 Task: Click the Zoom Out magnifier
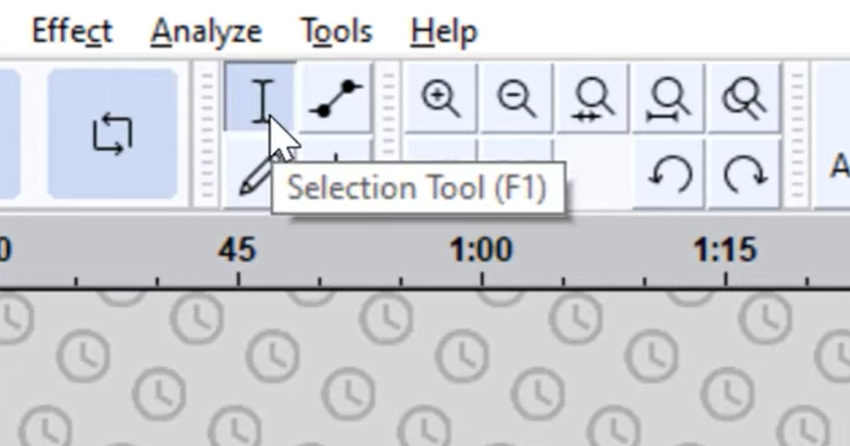pyautogui.click(x=517, y=98)
